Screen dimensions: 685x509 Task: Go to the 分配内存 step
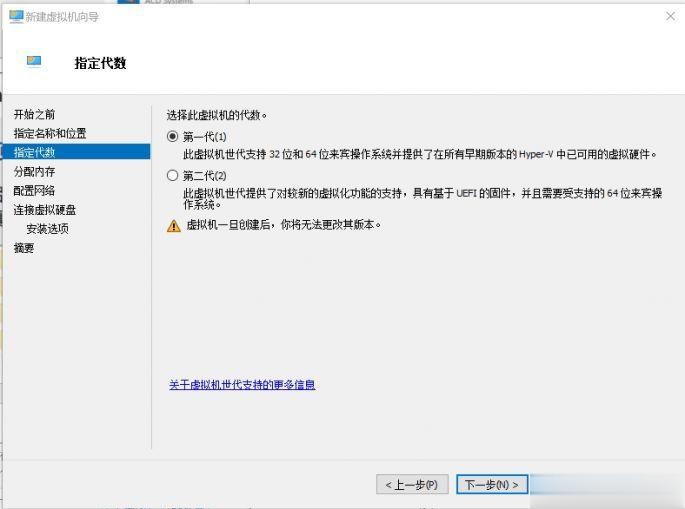(x=34, y=171)
